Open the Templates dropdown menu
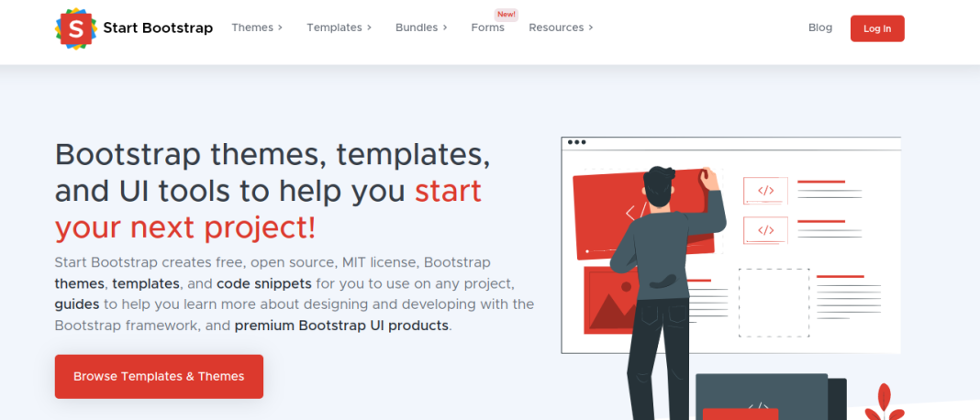Image resolution: width=980 pixels, height=420 pixels. pos(339,28)
